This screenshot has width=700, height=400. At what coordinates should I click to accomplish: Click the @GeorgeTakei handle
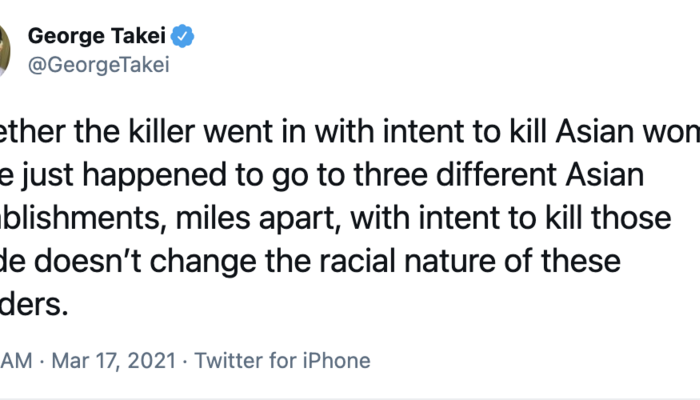pyautogui.click(x=99, y=67)
